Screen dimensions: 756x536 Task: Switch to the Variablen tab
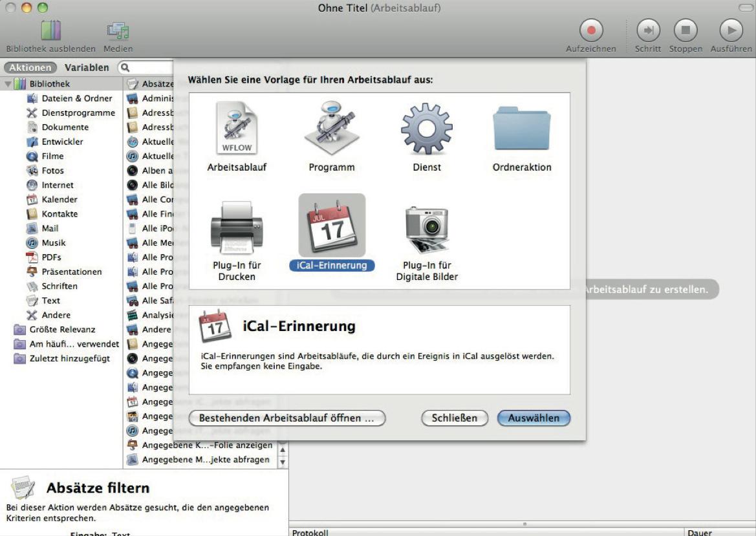(x=87, y=67)
